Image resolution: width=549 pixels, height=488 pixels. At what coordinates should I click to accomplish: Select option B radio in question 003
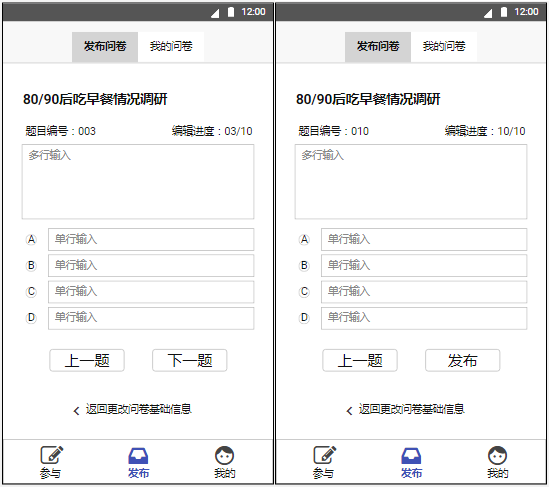coord(31,266)
